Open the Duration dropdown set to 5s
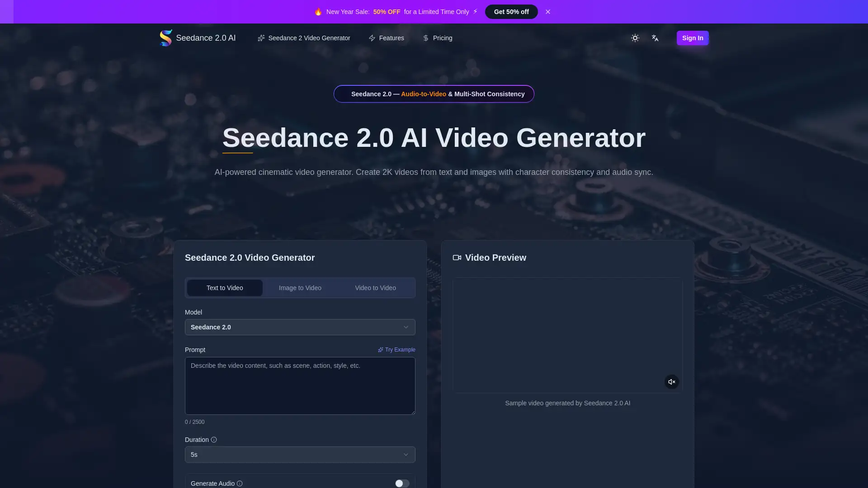This screenshot has height=488, width=868. 300,455
